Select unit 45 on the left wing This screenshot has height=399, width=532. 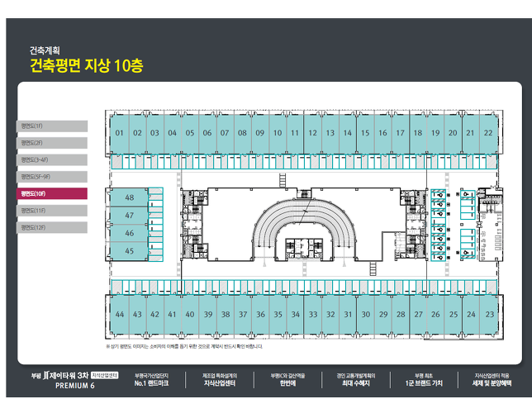129,250
